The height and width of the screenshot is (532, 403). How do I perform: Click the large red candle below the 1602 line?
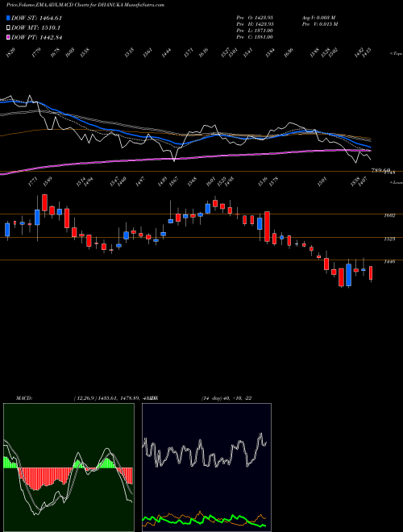point(268,227)
